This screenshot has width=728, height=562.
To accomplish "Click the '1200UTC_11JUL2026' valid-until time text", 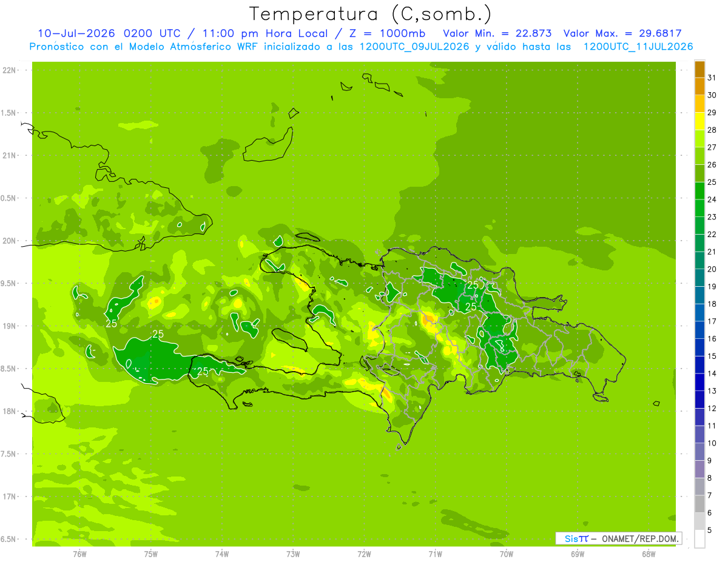I will click(x=638, y=47).
